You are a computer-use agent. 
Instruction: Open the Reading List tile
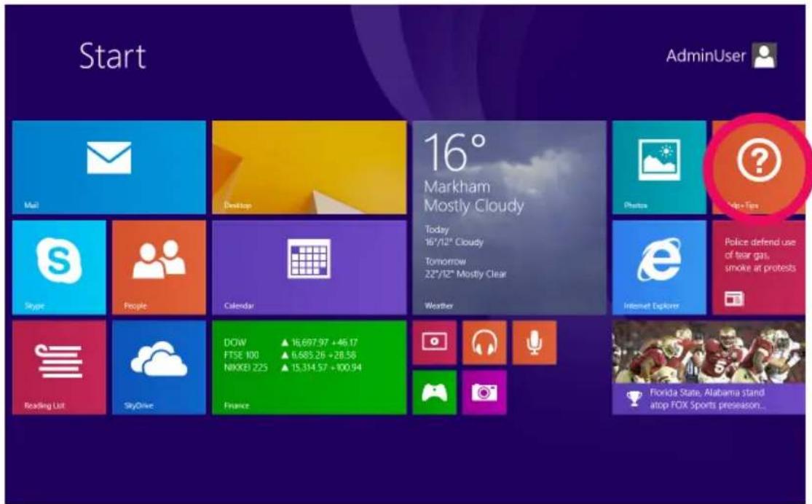pyautogui.click(x=59, y=367)
